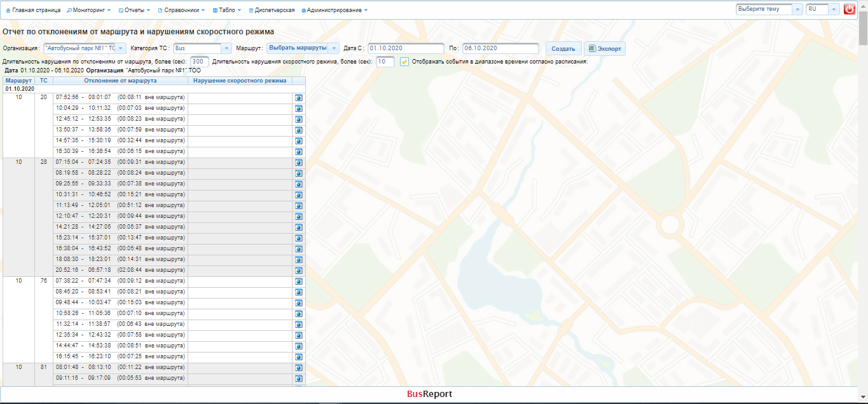The image size is (868, 404).
Task: Click the Создать button
Action: point(563,49)
